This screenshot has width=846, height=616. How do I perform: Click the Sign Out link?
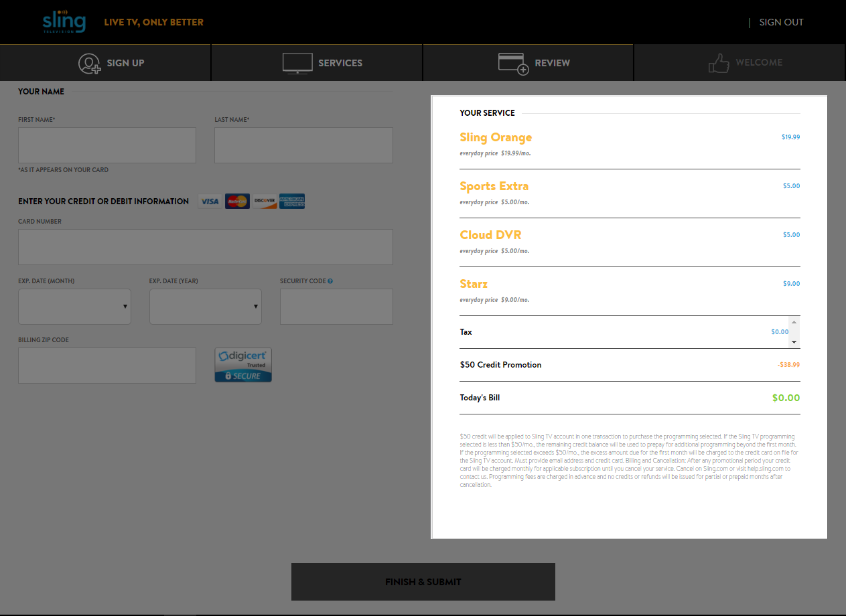[781, 22]
